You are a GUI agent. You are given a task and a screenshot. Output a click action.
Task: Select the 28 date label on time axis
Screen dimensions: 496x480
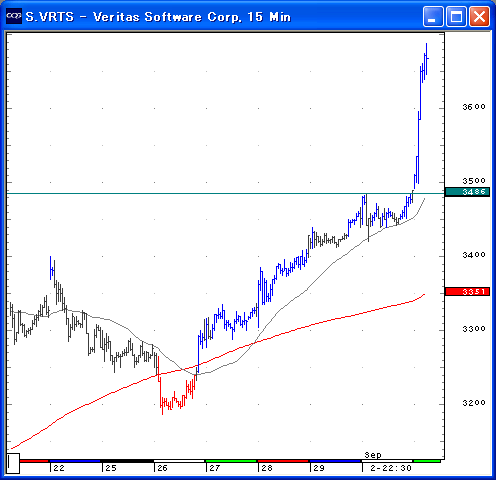click(267, 468)
